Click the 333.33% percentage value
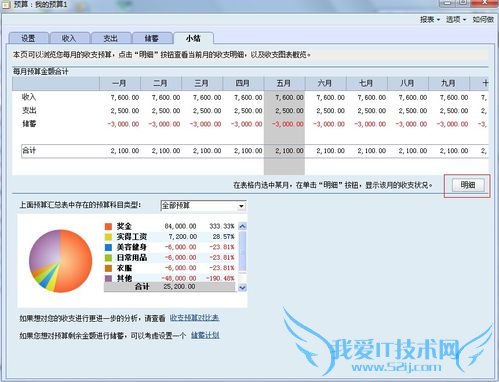 click(x=222, y=226)
